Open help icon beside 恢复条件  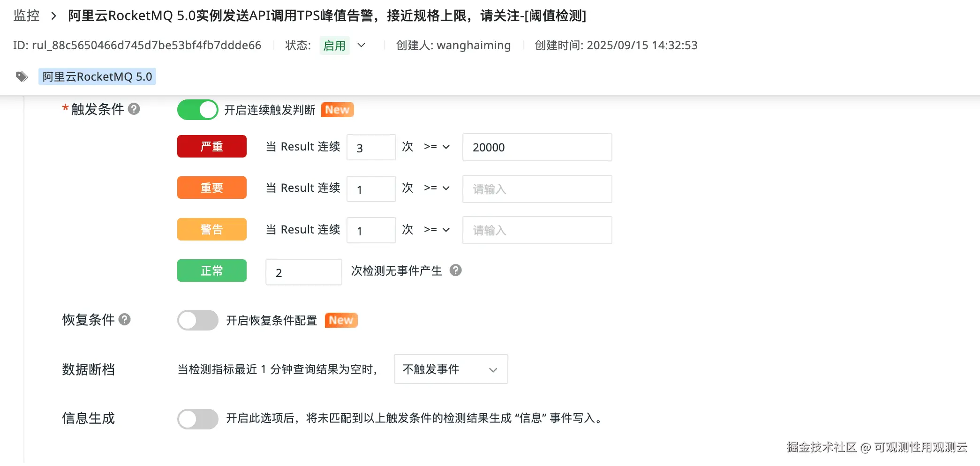[124, 320]
